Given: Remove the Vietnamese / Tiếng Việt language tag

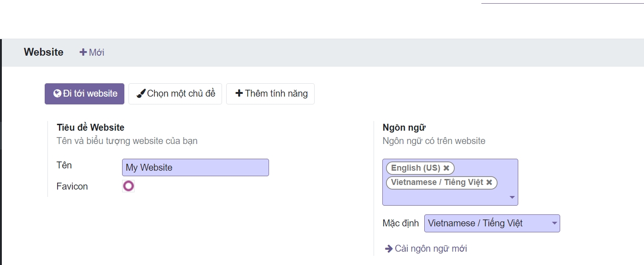Looking at the screenshot, I should pyautogui.click(x=489, y=182).
